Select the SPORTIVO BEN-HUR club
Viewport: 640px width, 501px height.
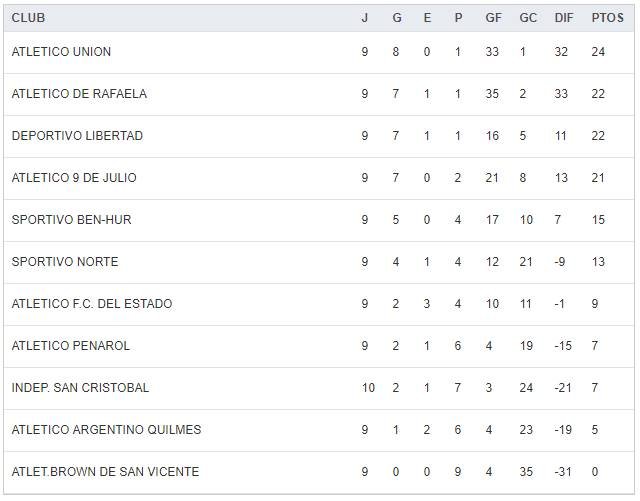(x=71, y=220)
